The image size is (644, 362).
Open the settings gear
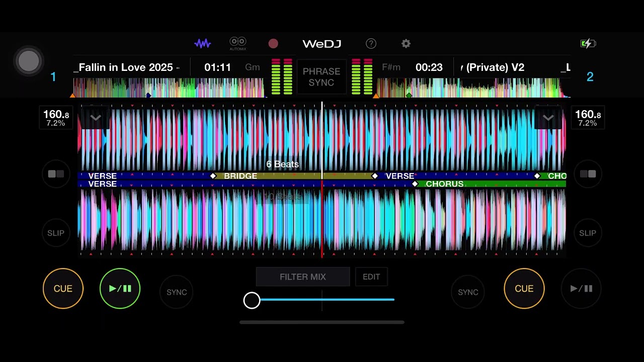406,44
